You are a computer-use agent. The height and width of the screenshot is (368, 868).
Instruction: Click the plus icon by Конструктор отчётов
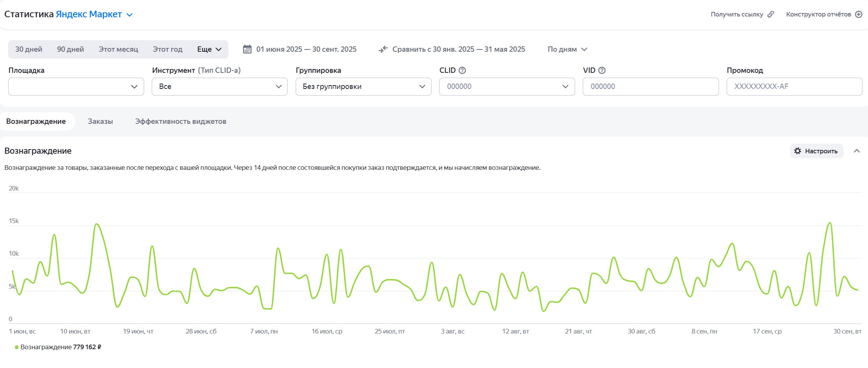pos(859,14)
